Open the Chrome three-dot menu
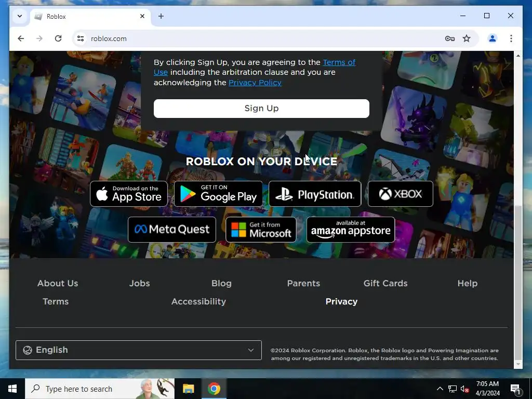 click(x=511, y=38)
